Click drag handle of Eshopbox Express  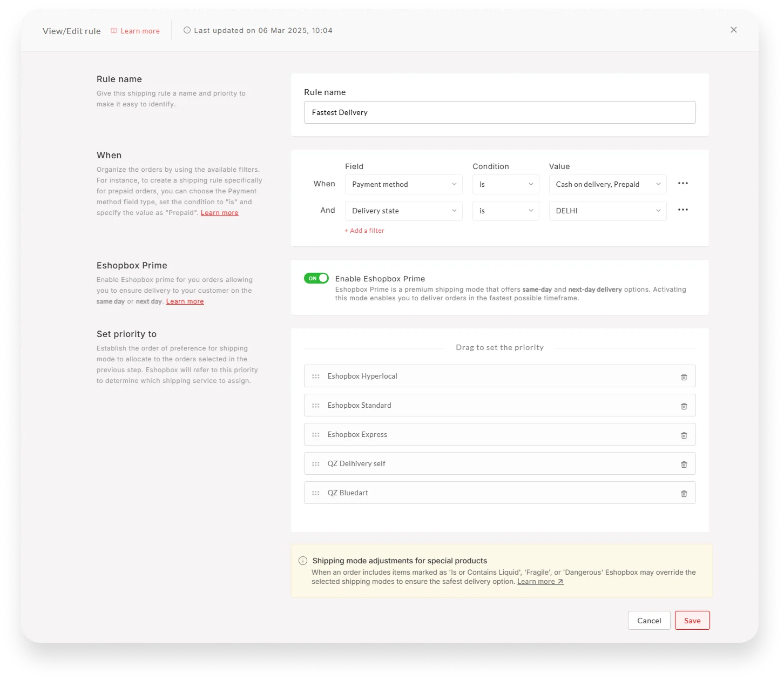tap(316, 435)
